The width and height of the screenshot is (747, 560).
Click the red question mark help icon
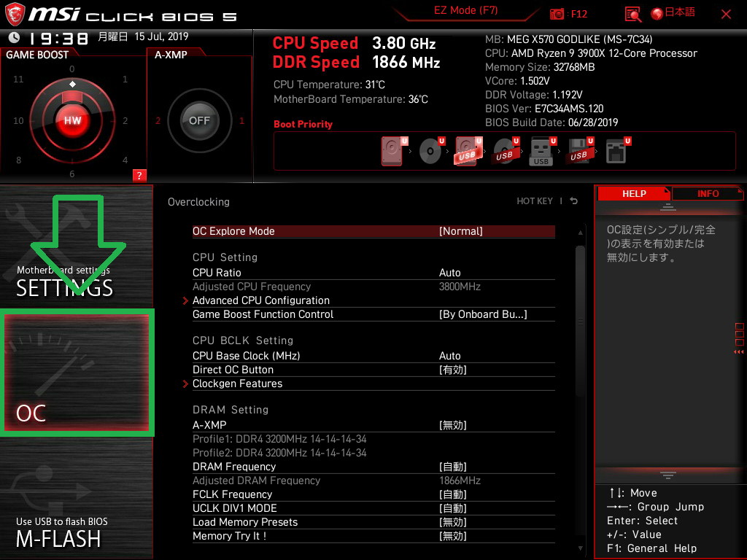(x=139, y=175)
